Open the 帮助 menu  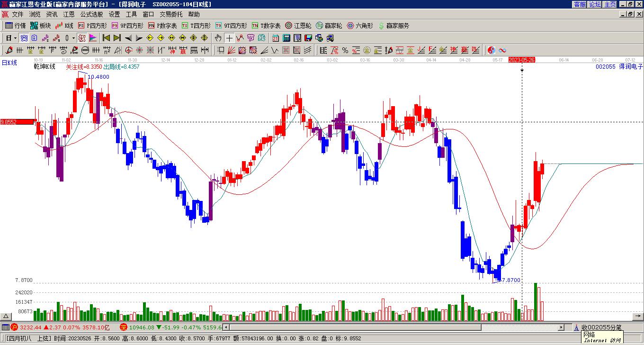click(x=194, y=14)
